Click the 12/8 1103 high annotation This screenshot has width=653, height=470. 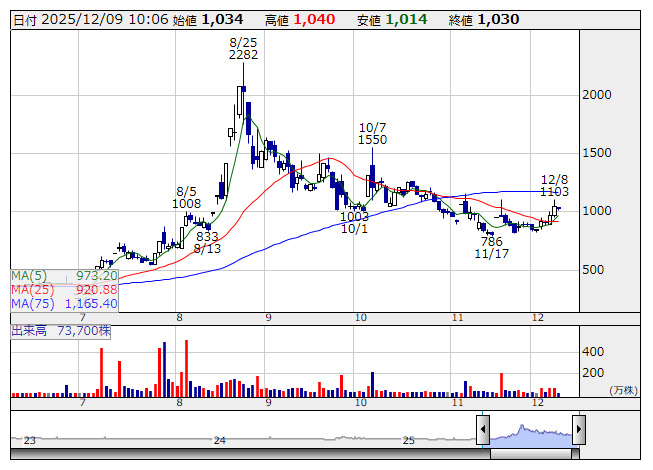554,184
